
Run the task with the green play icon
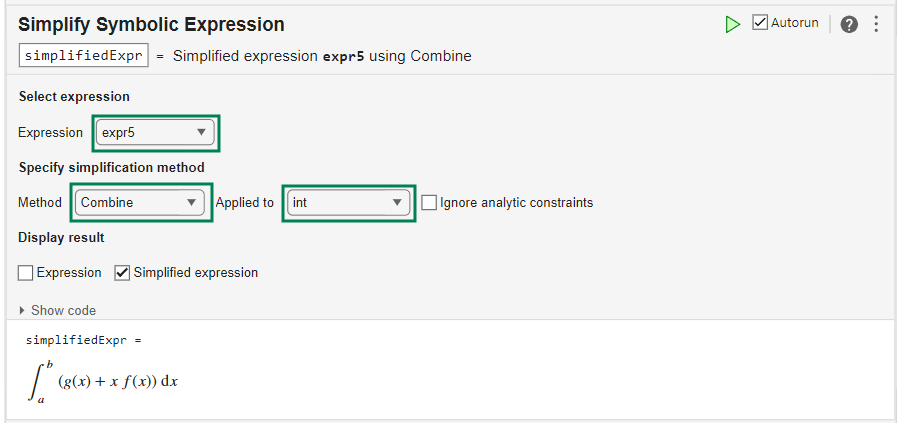(x=732, y=24)
